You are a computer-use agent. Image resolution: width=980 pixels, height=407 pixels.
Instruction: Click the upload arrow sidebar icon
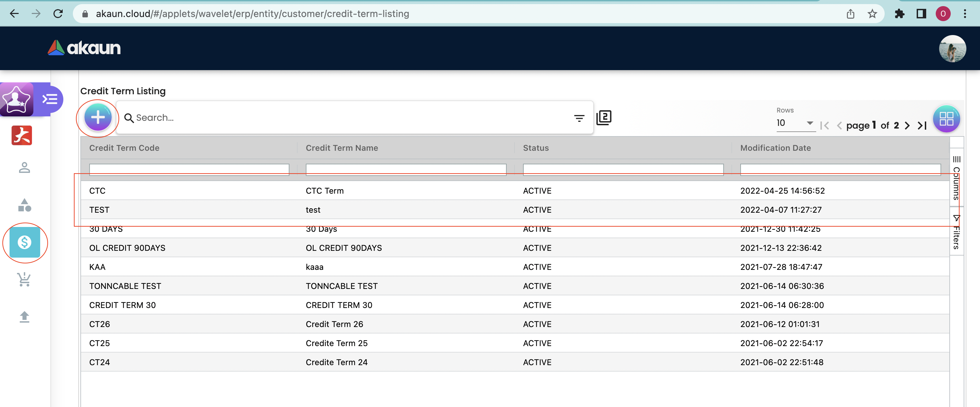[x=25, y=316]
